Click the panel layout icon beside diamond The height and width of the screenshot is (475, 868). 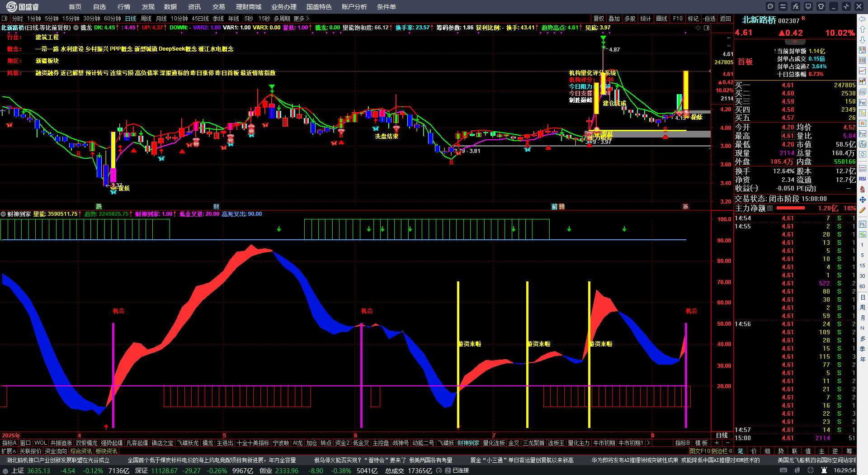point(707,28)
